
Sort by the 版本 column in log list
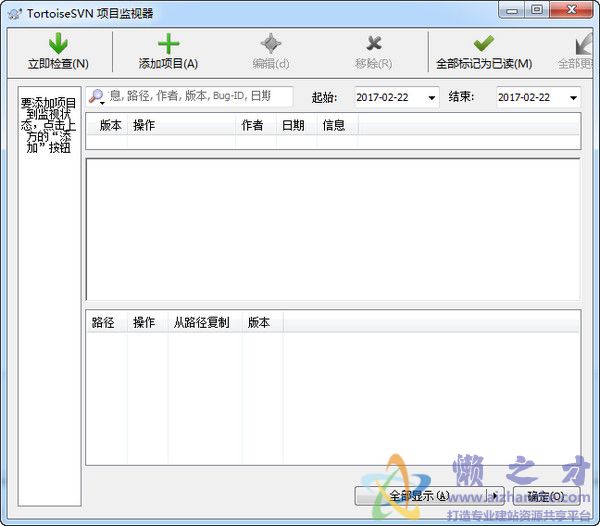coord(108,125)
